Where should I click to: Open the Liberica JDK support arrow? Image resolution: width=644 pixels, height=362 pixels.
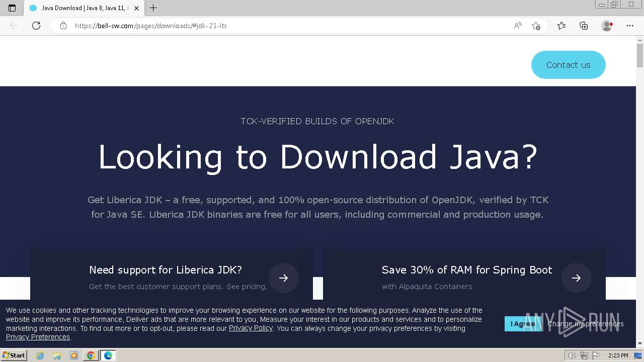point(284,278)
